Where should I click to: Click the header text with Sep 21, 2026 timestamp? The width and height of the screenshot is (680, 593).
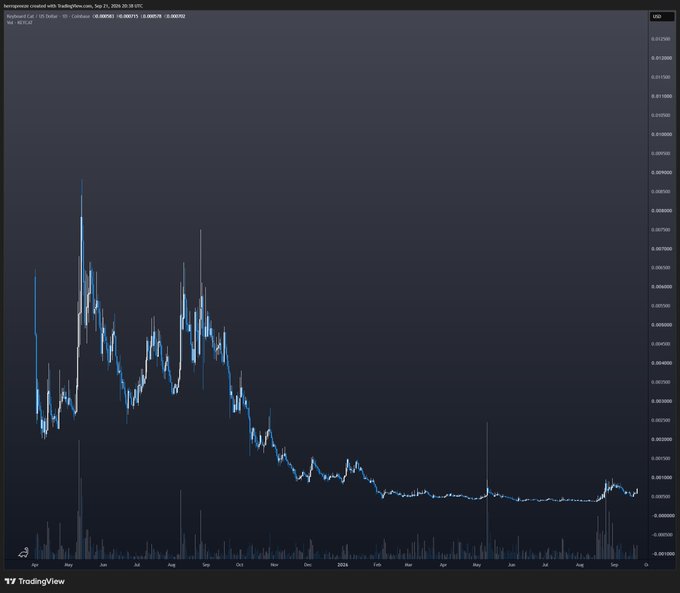tap(73, 6)
